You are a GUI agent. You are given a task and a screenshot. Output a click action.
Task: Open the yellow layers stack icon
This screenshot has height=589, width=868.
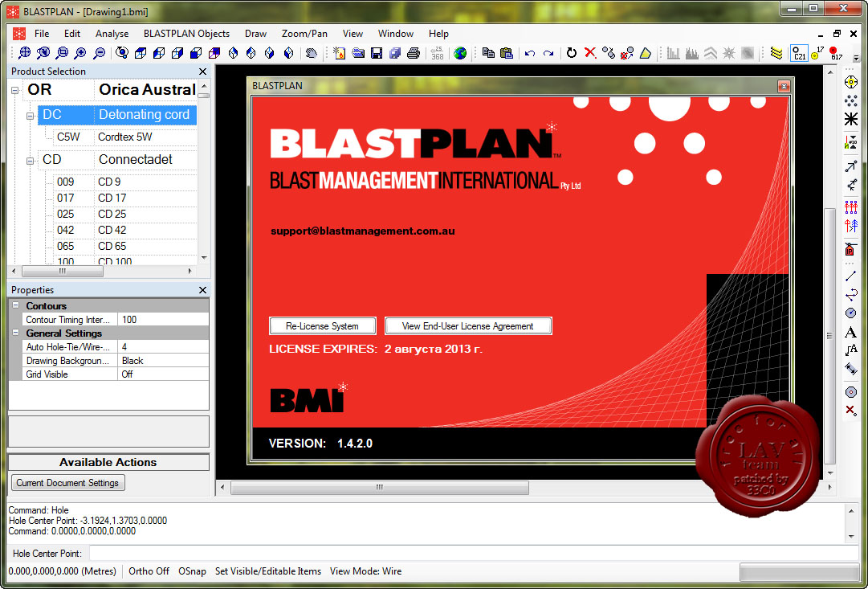[x=776, y=53]
